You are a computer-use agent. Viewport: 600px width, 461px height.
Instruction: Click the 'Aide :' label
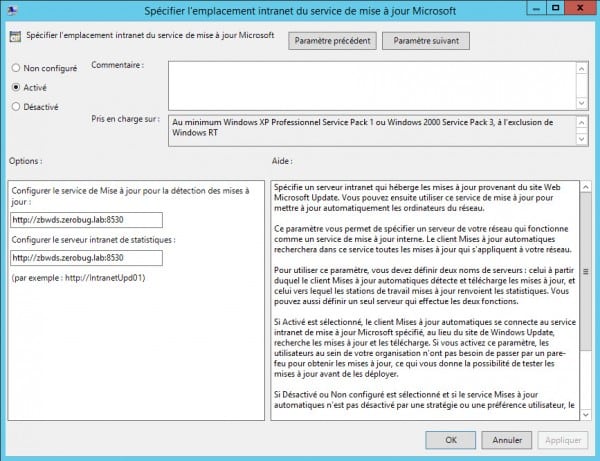282,161
